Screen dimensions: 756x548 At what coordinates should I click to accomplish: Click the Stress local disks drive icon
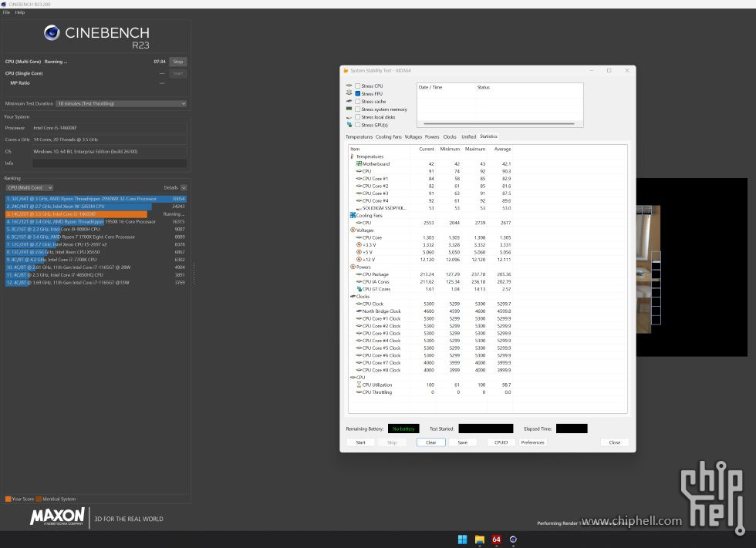click(349, 117)
